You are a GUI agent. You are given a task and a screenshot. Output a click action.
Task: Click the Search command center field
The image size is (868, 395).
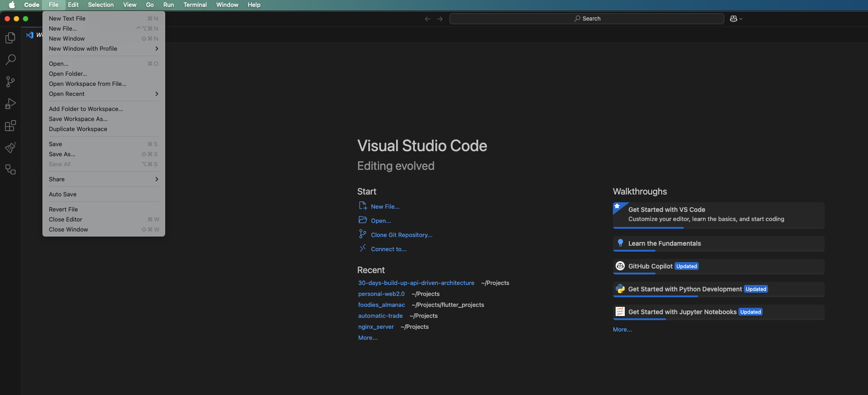[x=586, y=19]
